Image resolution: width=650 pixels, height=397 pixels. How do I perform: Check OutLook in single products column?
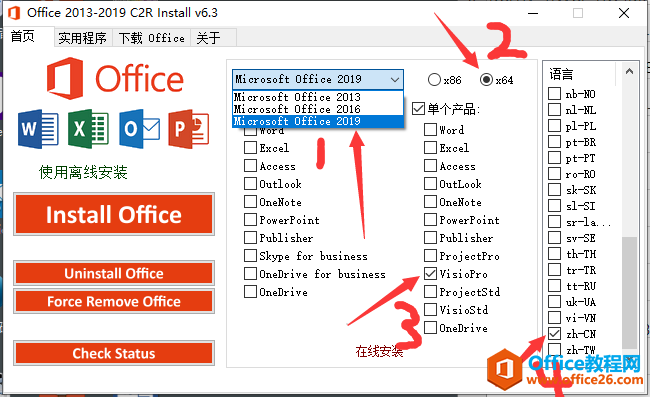[430, 184]
